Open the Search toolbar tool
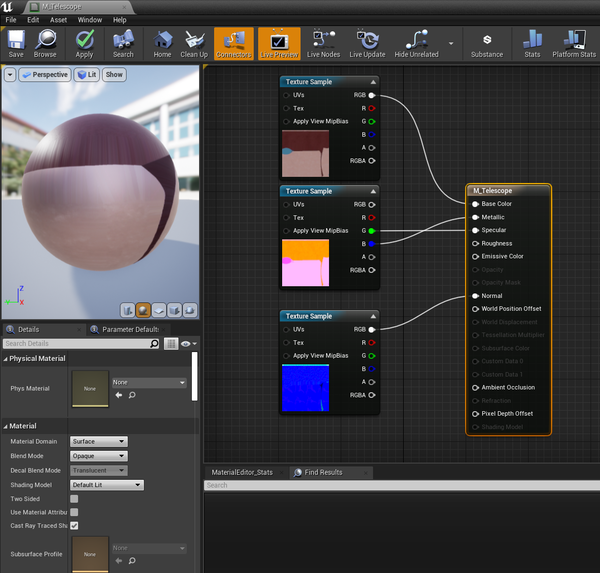The height and width of the screenshot is (573, 600). coord(123,44)
